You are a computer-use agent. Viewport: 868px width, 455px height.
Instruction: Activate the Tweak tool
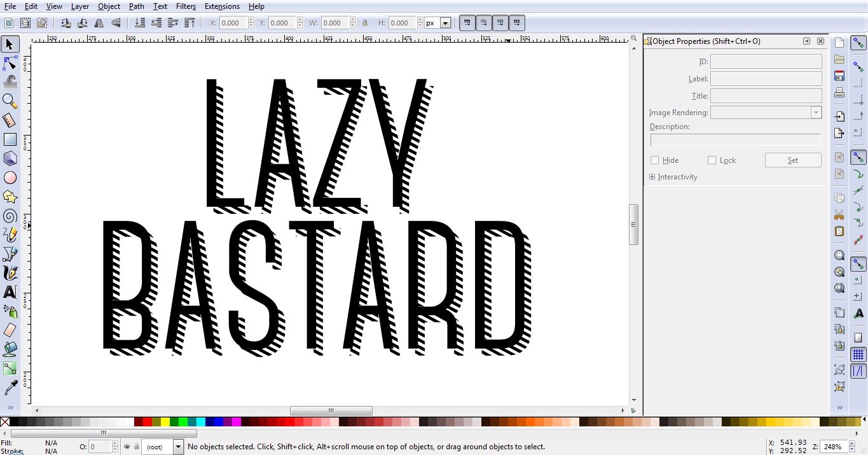tap(10, 82)
